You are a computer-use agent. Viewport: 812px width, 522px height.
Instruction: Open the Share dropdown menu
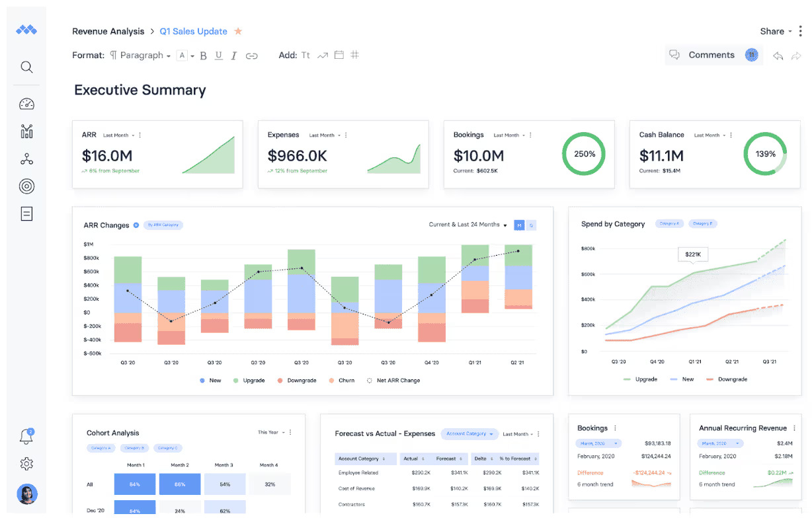pos(776,31)
